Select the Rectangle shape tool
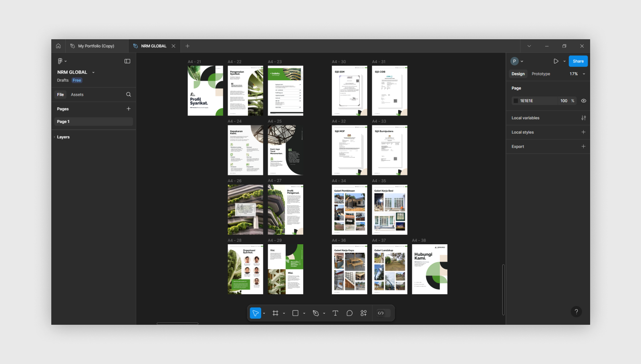This screenshot has height=364, width=641. [295, 313]
